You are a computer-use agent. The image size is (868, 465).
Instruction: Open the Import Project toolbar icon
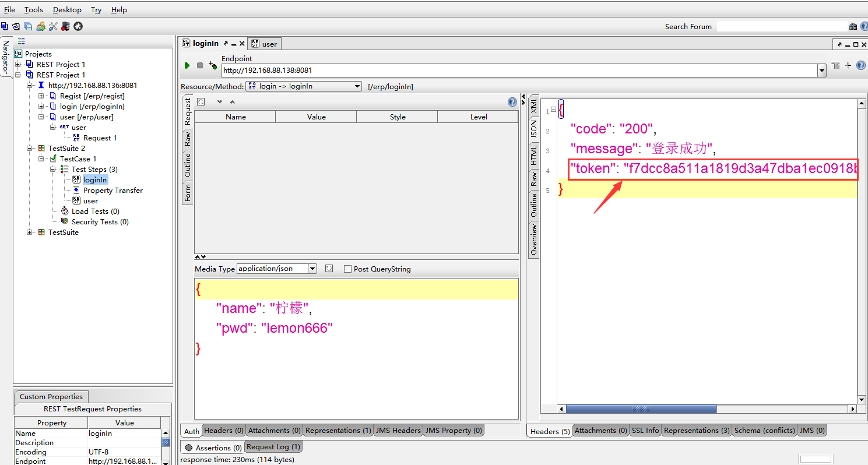pyautogui.click(x=16, y=26)
